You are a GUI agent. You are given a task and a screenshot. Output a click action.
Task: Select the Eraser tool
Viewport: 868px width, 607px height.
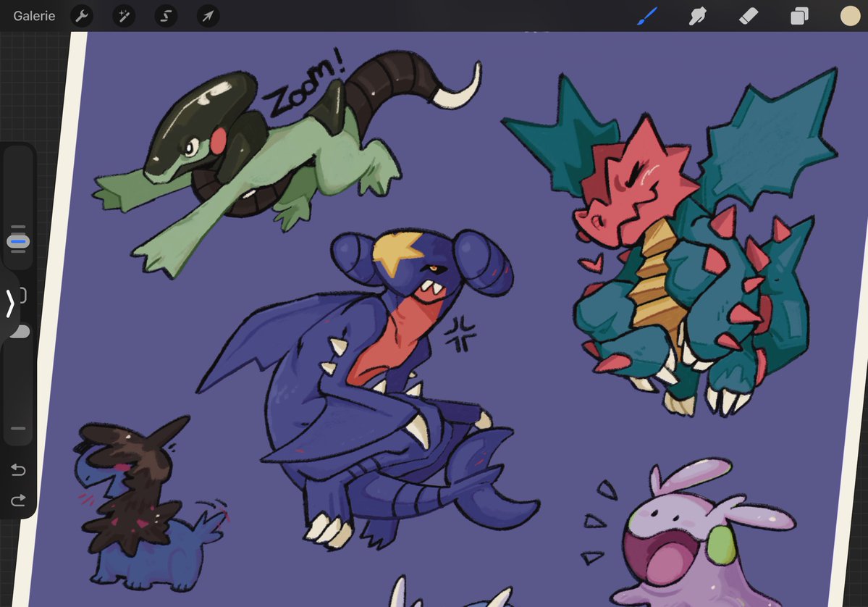pyautogui.click(x=749, y=16)
